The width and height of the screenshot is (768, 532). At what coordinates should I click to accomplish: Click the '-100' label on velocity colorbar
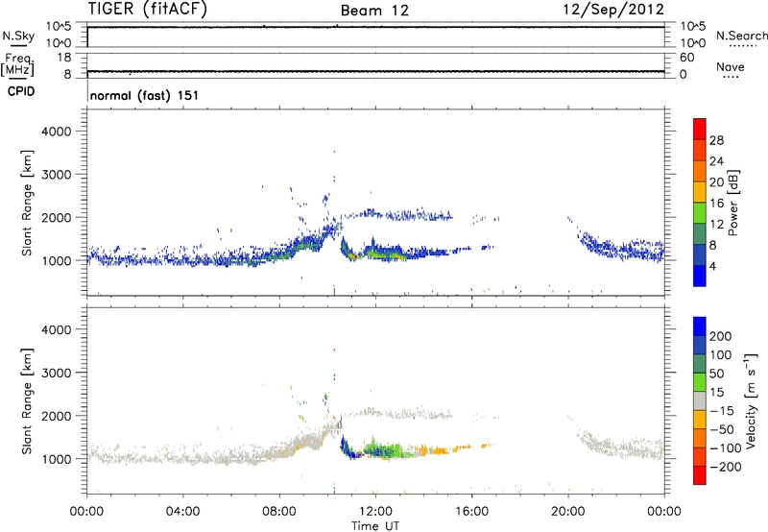[726, 448]
